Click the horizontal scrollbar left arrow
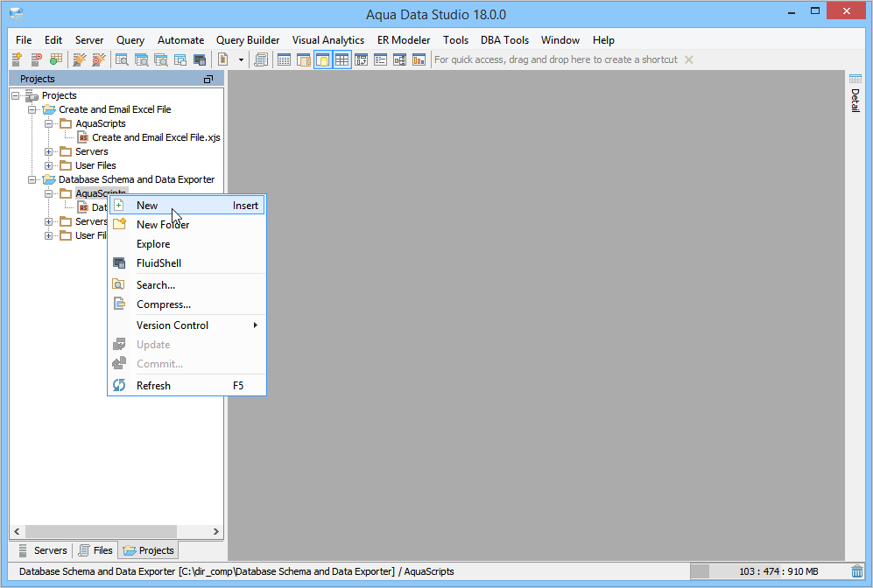 (x=18, y=531)
